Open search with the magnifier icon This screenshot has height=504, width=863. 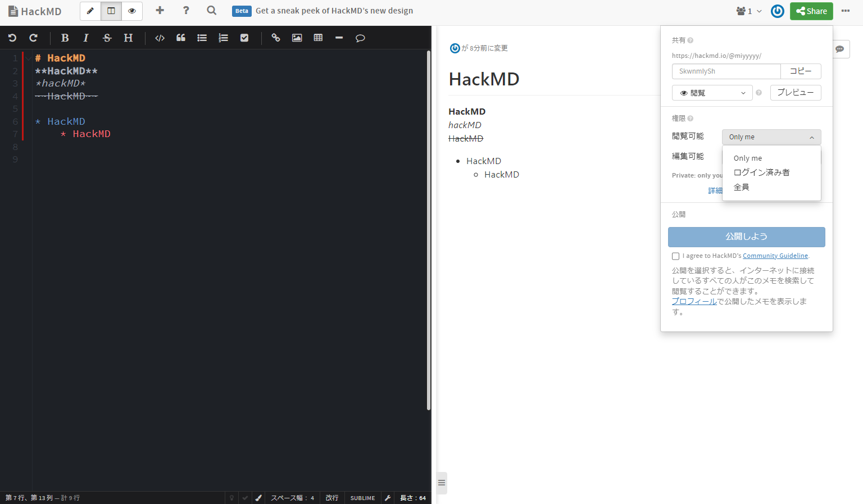(x=211, y=11)
